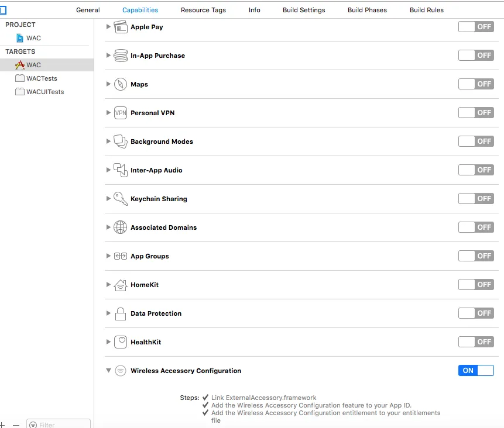Expand the Personal VPN section
Viewport: 504px width, 428px height.
[108, 113]
